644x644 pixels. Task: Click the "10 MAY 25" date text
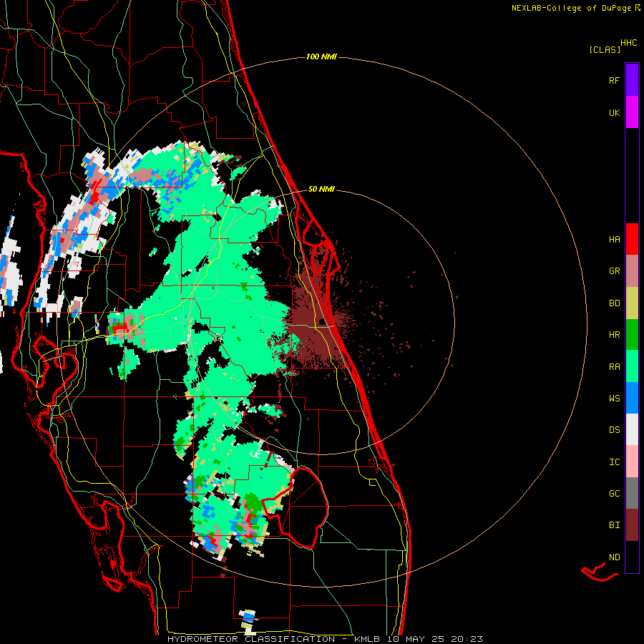(415, 639)
